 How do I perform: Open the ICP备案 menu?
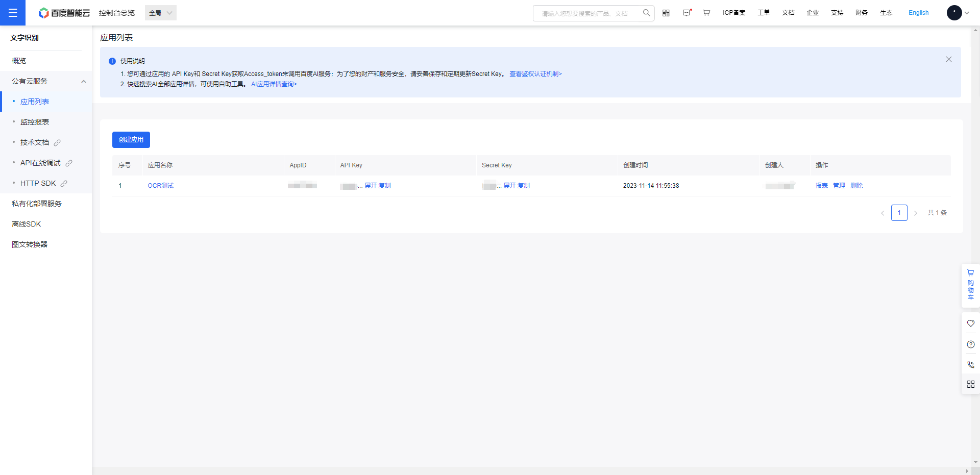[734, 13]
